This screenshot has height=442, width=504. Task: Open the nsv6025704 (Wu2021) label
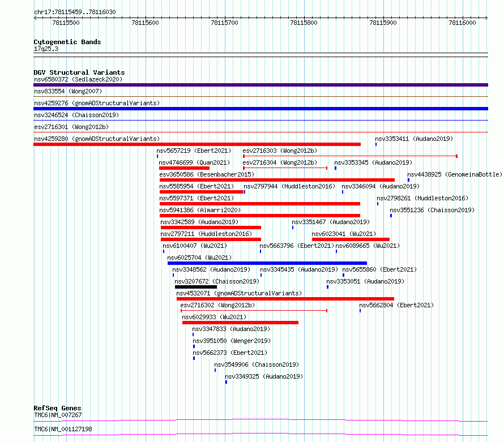[199, 258]
